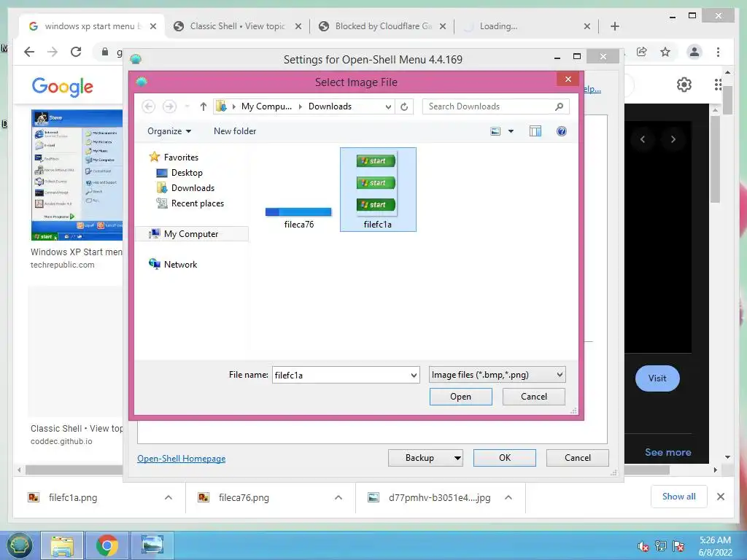This screenshot has height=560, width=747.
Task: Click the Action Center flag icon
Action: coord(678,546)
